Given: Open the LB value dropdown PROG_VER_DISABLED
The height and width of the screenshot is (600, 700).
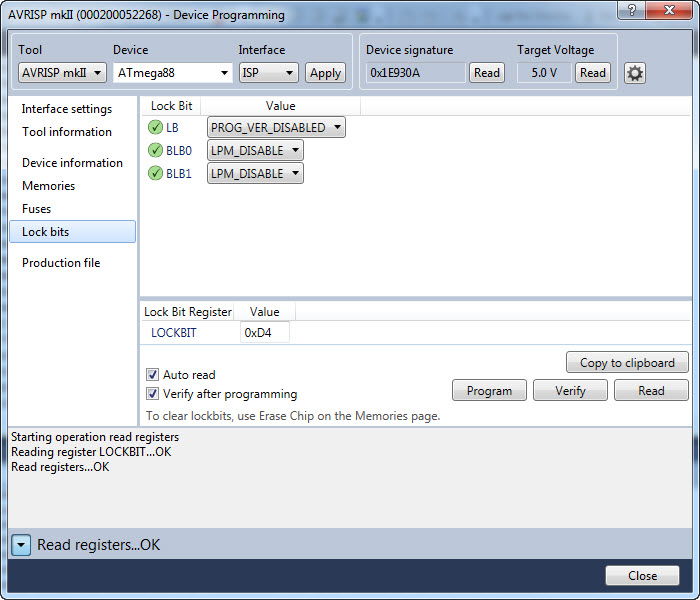Looking at the screenshot, I should click(x=276, y=128).
